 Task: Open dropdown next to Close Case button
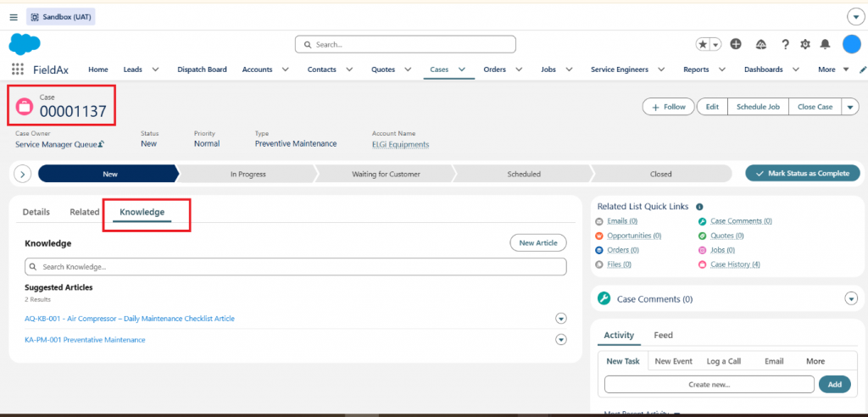850,107
